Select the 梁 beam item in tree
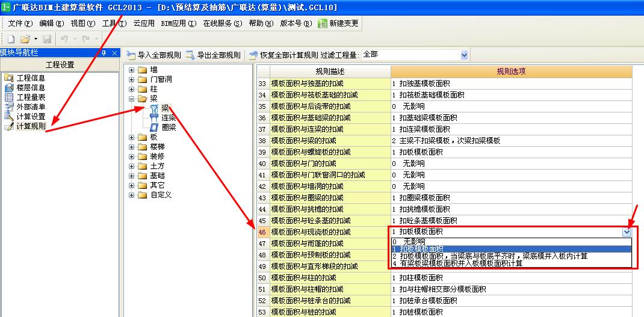 tap(165, 108)
